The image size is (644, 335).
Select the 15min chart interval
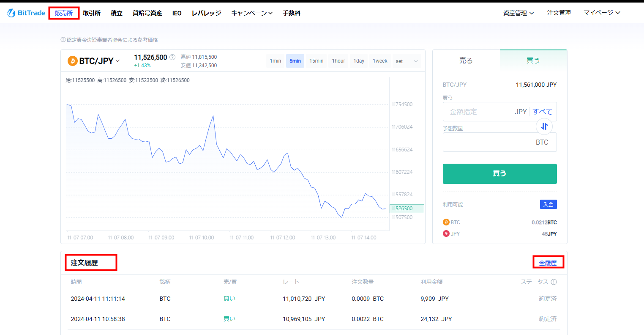(316, 61)
